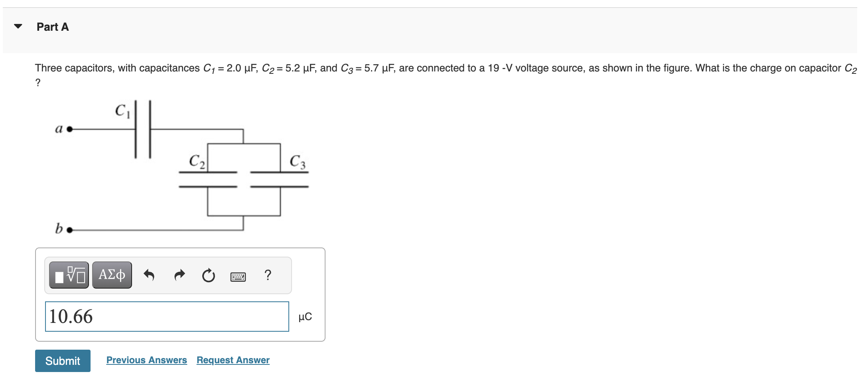Click the Part A section header
This screenshot has height=380, width=868.
coord(52,26)
